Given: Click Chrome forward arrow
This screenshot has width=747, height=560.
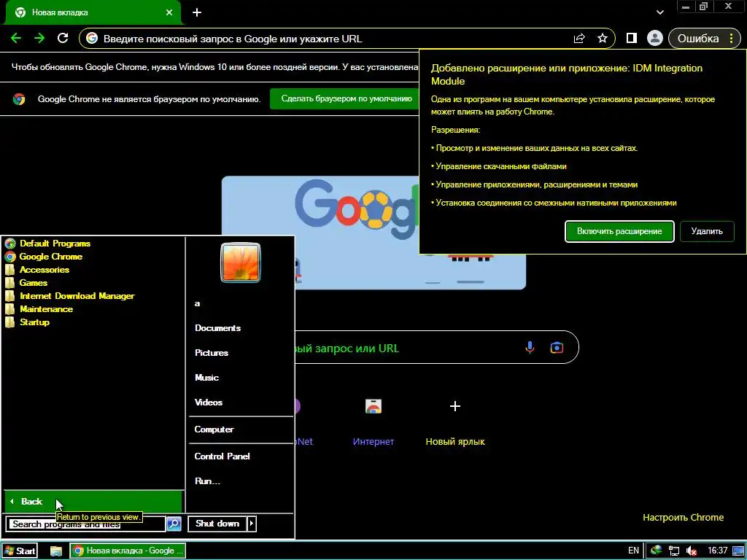Looking at the screenshot, I should 39,38.
